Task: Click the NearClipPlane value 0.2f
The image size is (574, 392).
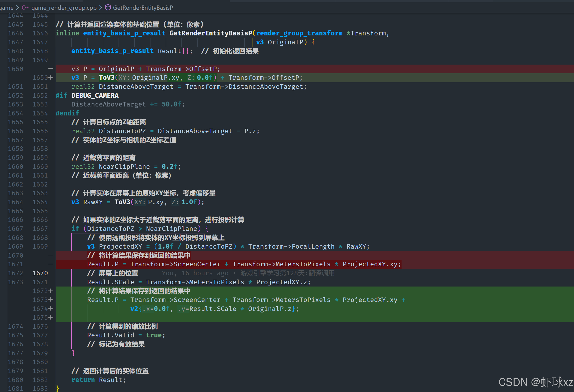Action: [x=169, y=167]
